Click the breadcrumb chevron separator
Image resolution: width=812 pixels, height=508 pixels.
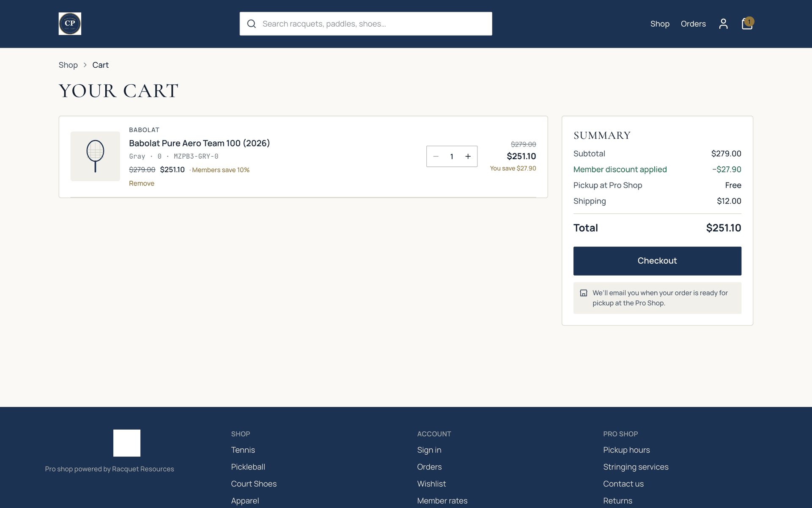(x=85, y=65)
